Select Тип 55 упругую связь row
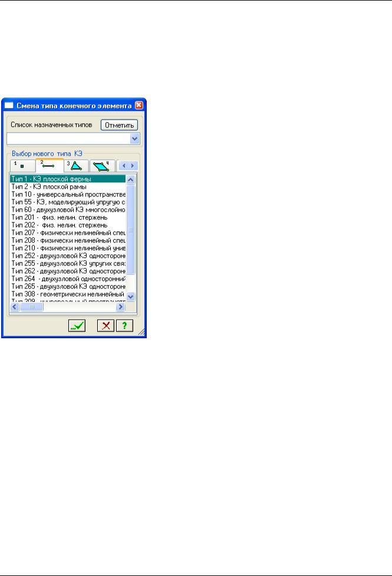 pos(68,202)
